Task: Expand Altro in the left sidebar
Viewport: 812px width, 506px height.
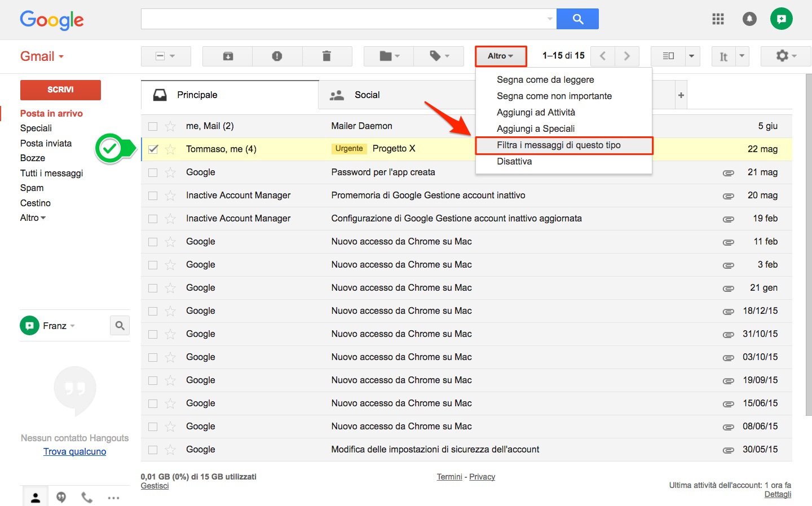Action: 33,218
